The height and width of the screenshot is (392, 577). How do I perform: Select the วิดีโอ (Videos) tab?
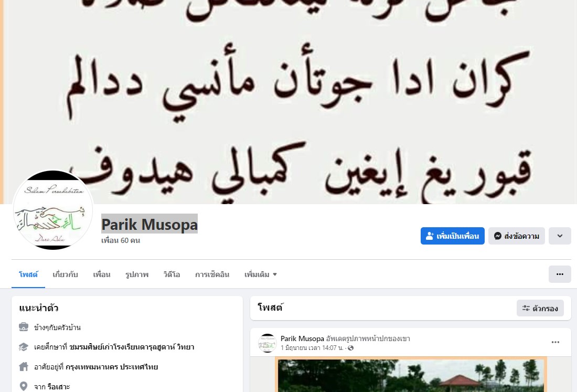(172, 274)
